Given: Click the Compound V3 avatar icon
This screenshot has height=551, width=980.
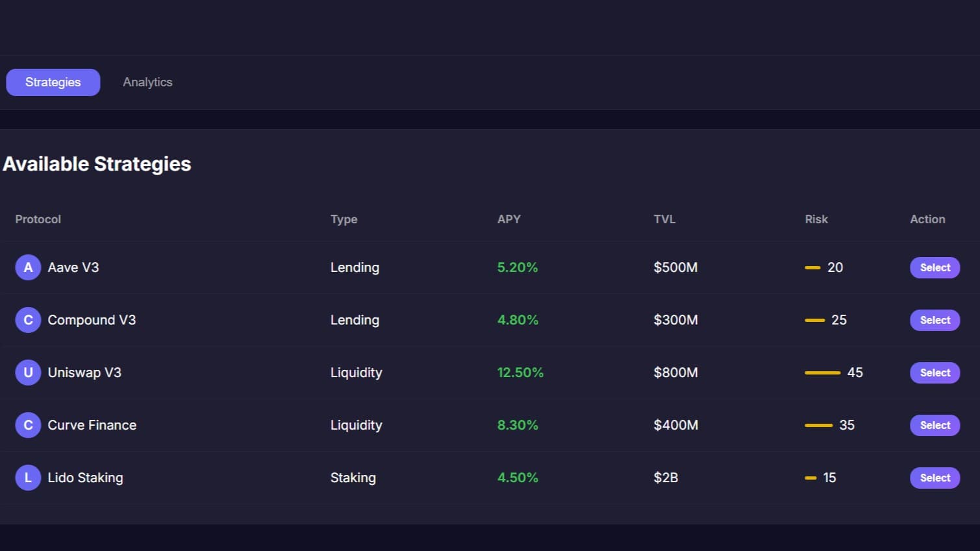Looking at the screenshot, I should pos(28,320).
